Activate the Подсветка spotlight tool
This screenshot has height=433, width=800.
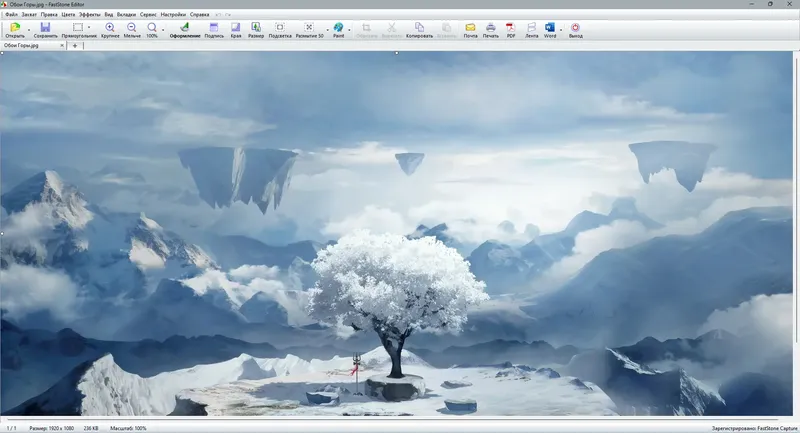(280, 30)
